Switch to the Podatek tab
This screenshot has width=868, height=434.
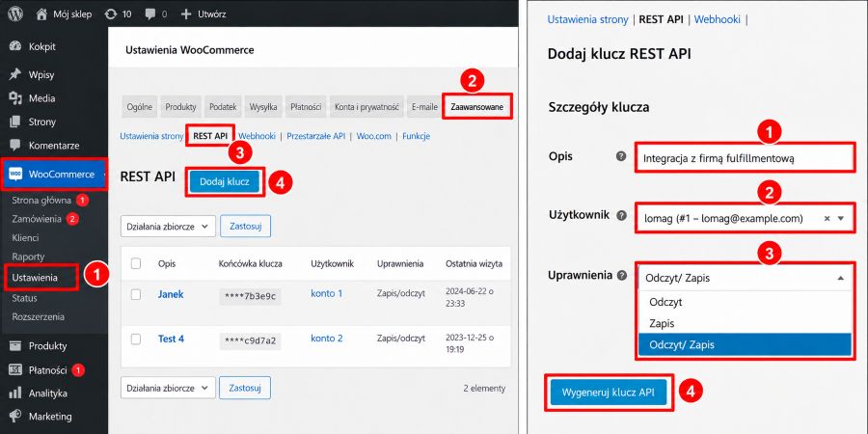223,107
